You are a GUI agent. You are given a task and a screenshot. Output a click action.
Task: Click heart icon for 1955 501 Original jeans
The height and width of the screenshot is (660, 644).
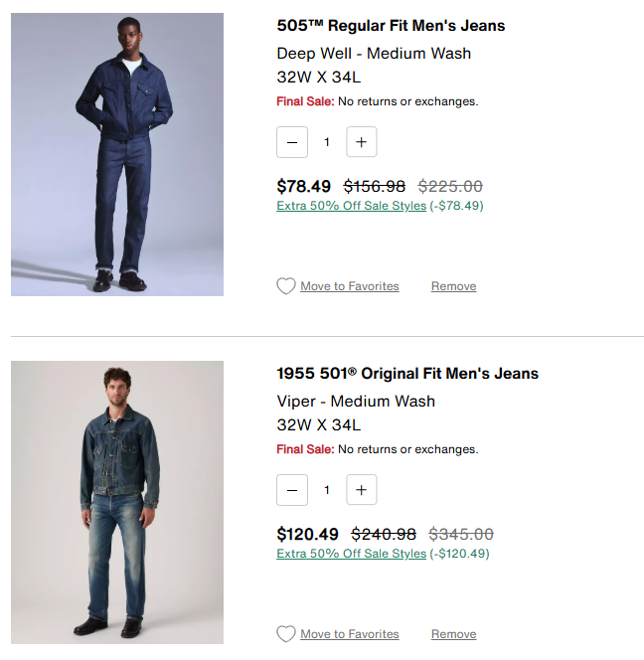point(286,634)
